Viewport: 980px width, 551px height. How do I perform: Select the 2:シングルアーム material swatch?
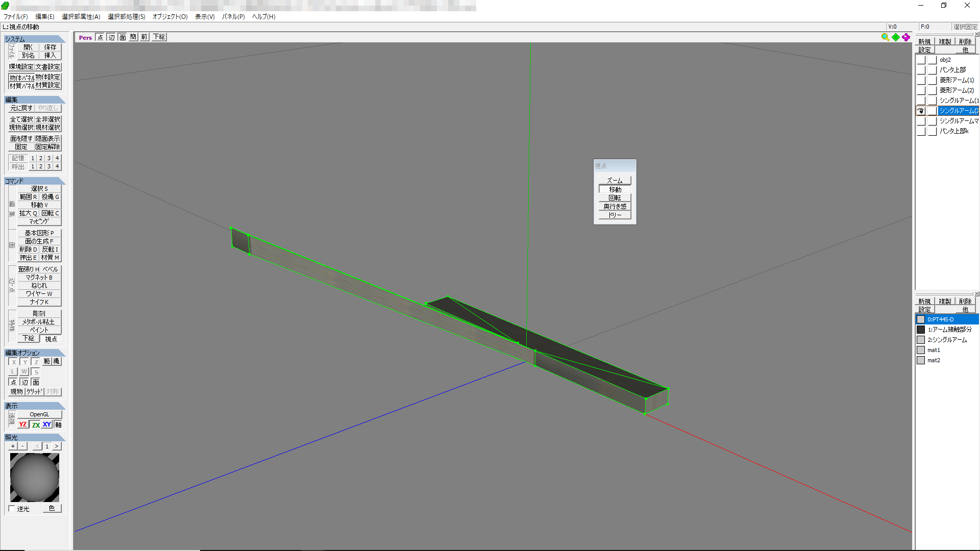(x=921, y=340)
